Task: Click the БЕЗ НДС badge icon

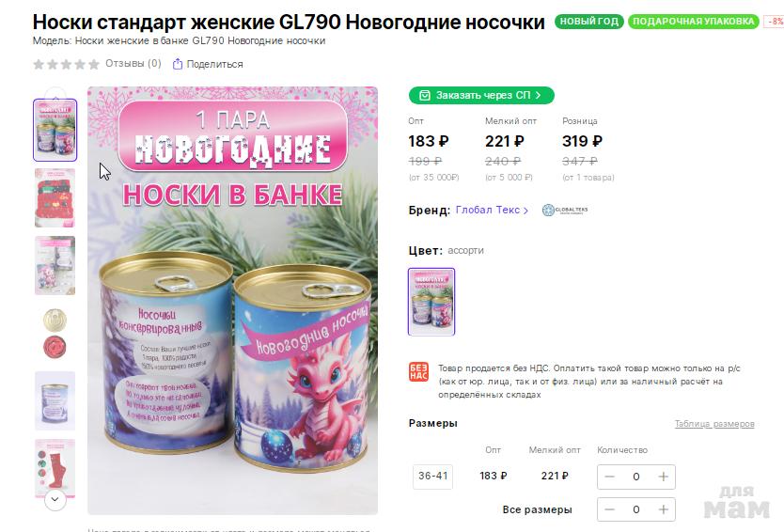Action: (x=418, y=372)
